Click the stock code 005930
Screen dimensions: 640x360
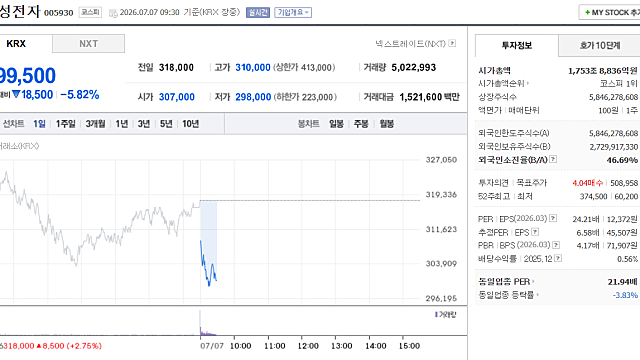coord(58,13)
